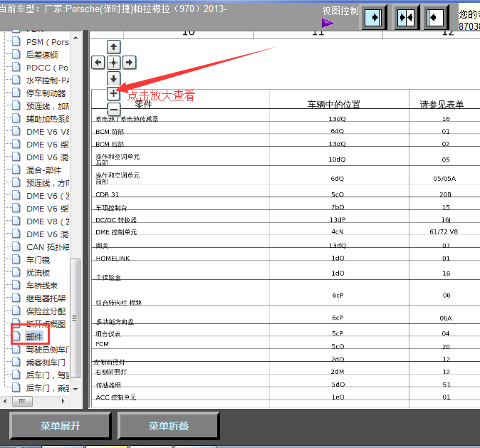Open 车桥线束 tree item
Viewport: 480px width, 448px height.
point(42,286)
